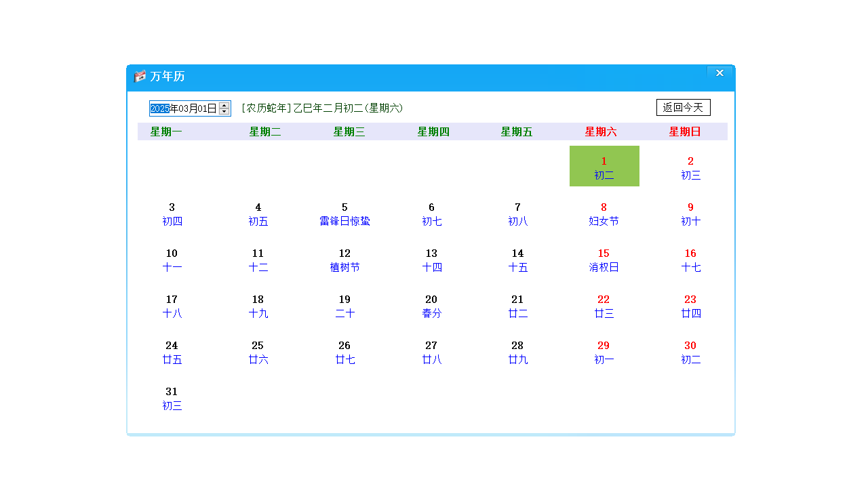Click 妇女节 on March 8
The image size is (868, 488).
(x=604, y=221)
